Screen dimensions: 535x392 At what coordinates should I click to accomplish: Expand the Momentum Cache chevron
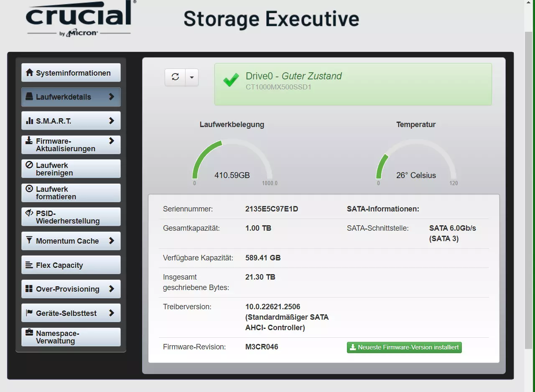(x=112, y=241)
